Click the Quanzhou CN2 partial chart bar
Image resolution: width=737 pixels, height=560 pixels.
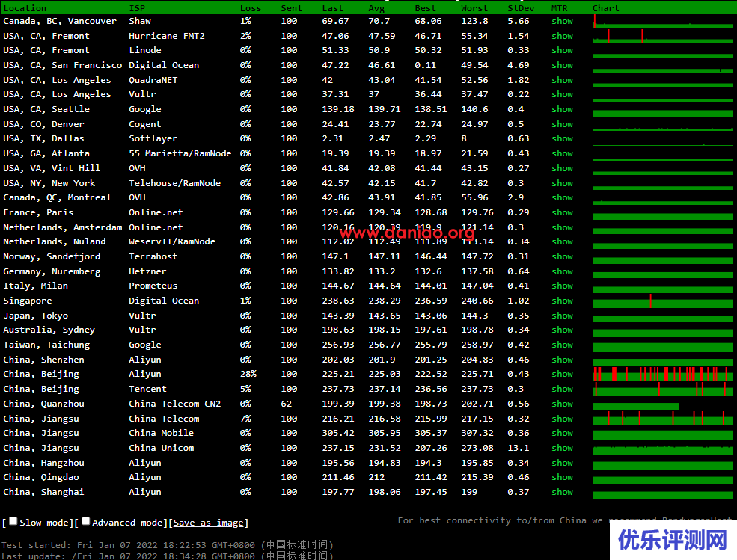point(636,407)
